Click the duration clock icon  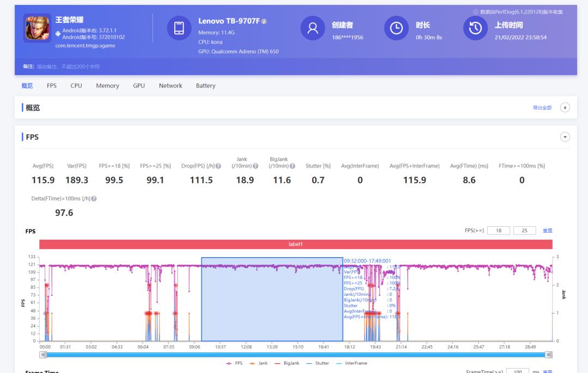click(396, 28)
